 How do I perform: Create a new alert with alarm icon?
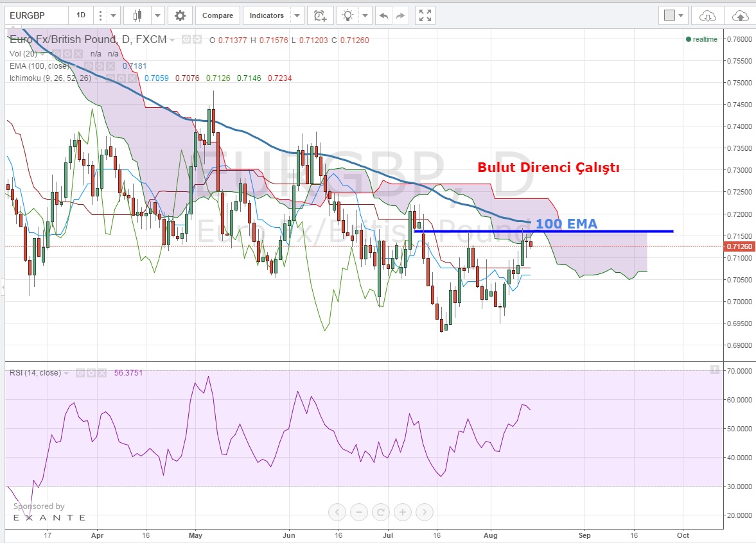(320, 15)
